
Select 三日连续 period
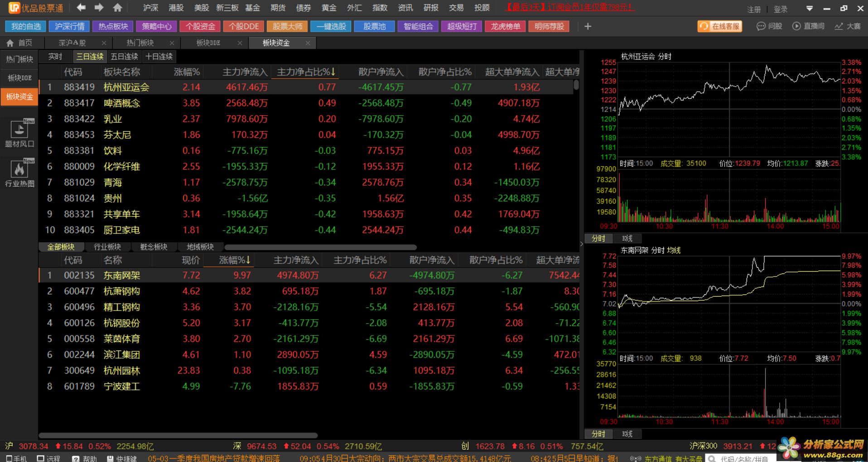click(x=90, y=57)
